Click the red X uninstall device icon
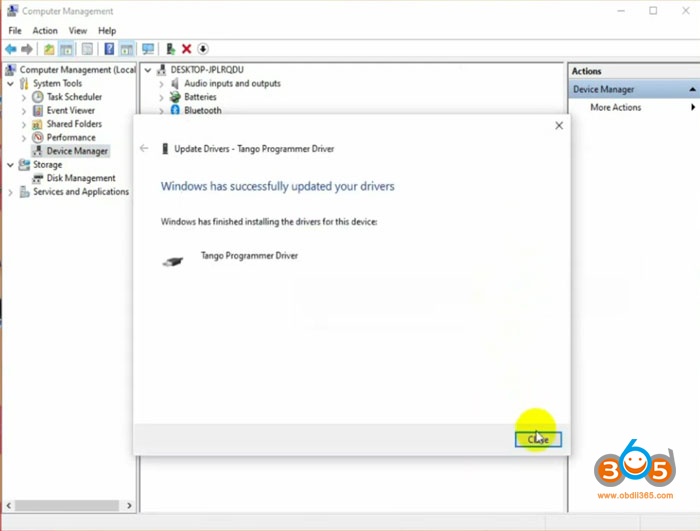This screenshot has width=700, height=531. [187, 49]
